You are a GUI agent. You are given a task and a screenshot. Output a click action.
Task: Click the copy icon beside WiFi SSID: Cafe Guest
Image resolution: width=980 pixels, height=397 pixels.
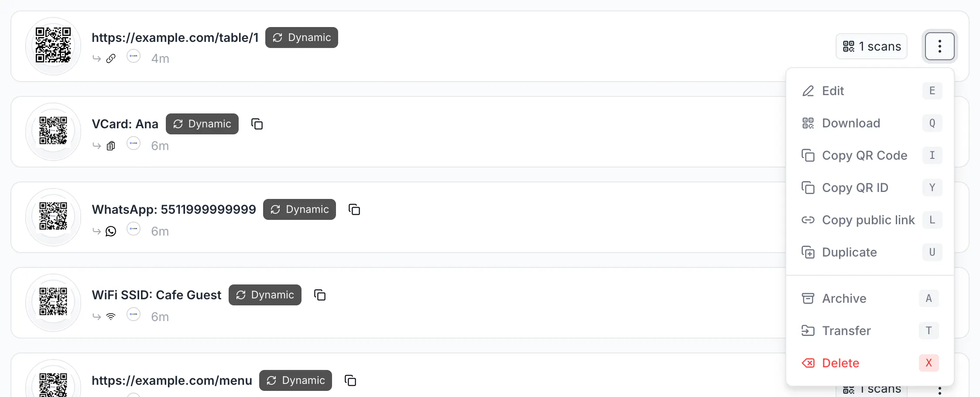[320, 295]
